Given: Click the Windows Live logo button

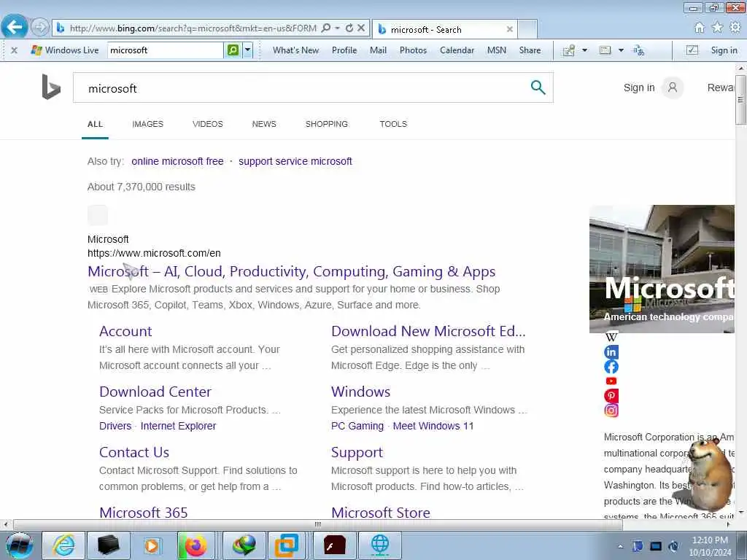Looking at the screenshot, I should pos(64,50).
